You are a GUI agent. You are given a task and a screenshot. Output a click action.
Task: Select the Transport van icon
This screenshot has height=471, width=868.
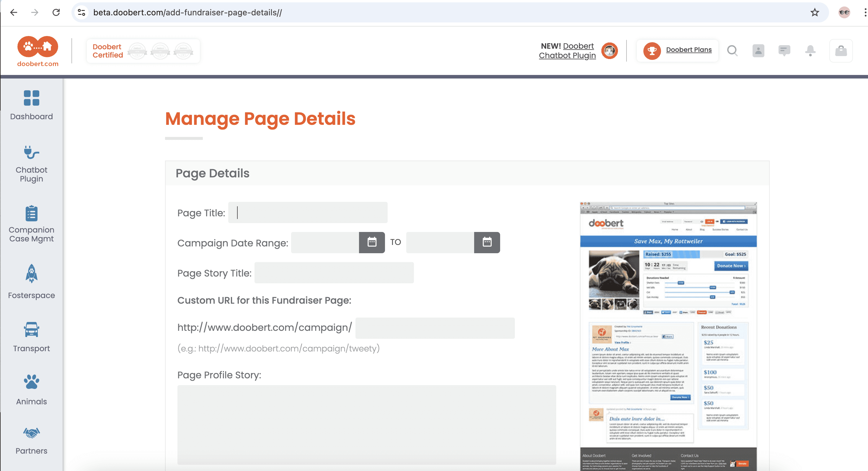pos(31,330)
